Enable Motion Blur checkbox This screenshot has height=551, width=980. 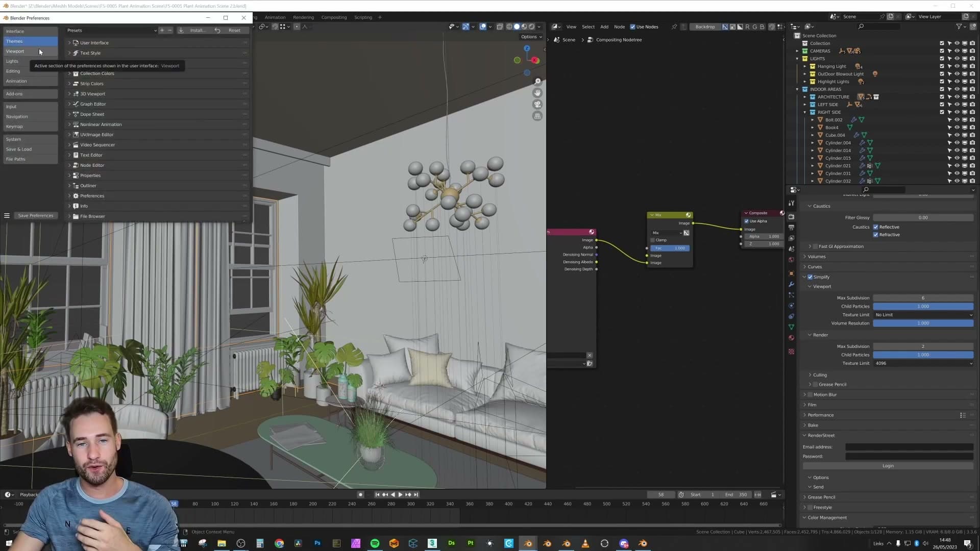click(810, 395)
